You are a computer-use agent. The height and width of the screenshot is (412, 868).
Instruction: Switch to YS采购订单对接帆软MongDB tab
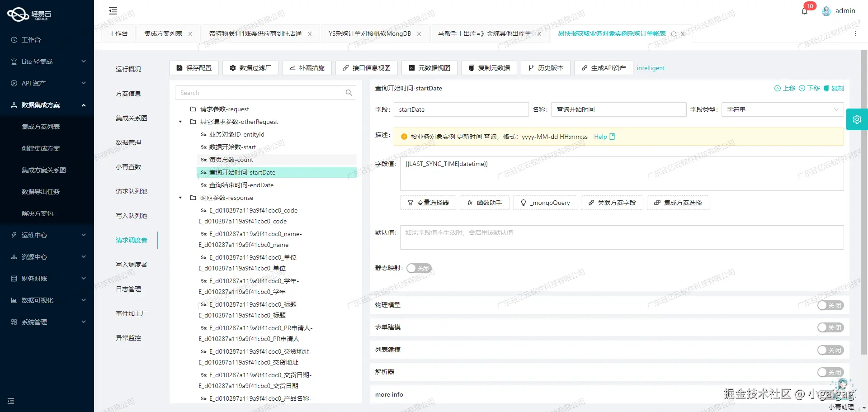[x=370, y=33]
